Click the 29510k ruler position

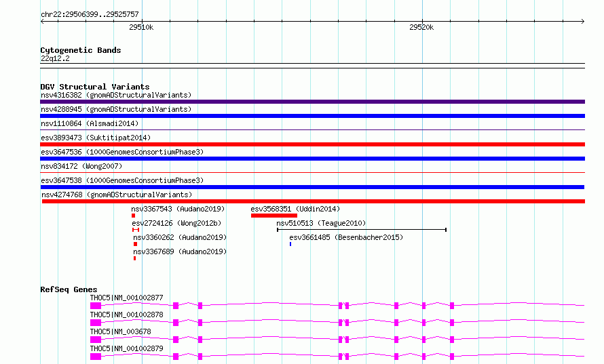(x=141, y=27)
